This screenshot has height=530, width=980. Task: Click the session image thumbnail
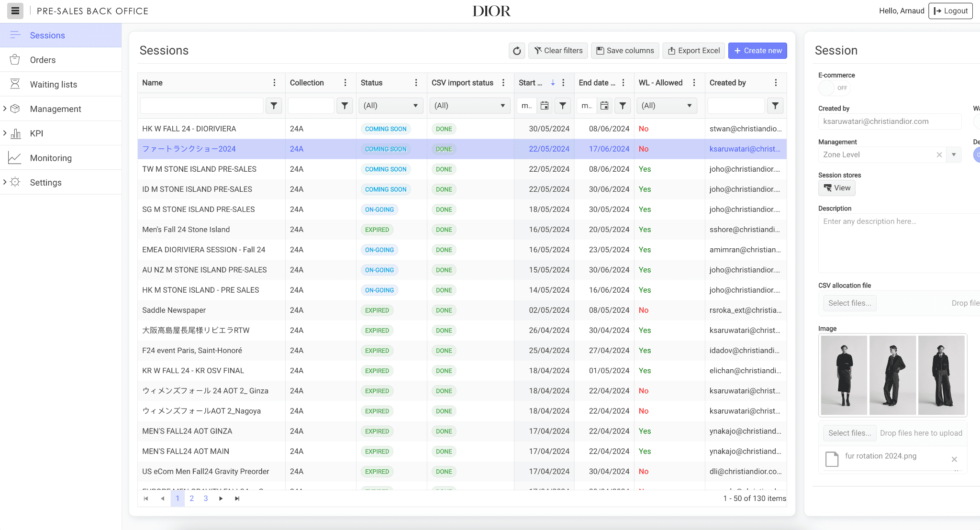point(892,375)
